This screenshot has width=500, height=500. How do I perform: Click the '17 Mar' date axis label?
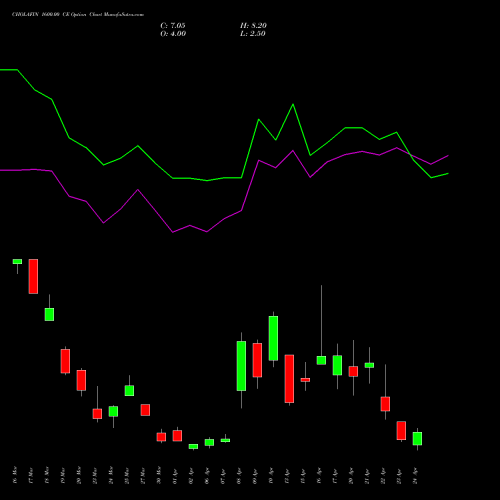pyautogui.click(x=31, y=475)
